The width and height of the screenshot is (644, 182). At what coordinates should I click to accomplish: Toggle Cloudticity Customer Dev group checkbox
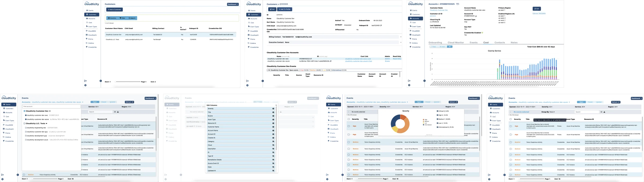(x=24, y=111)
